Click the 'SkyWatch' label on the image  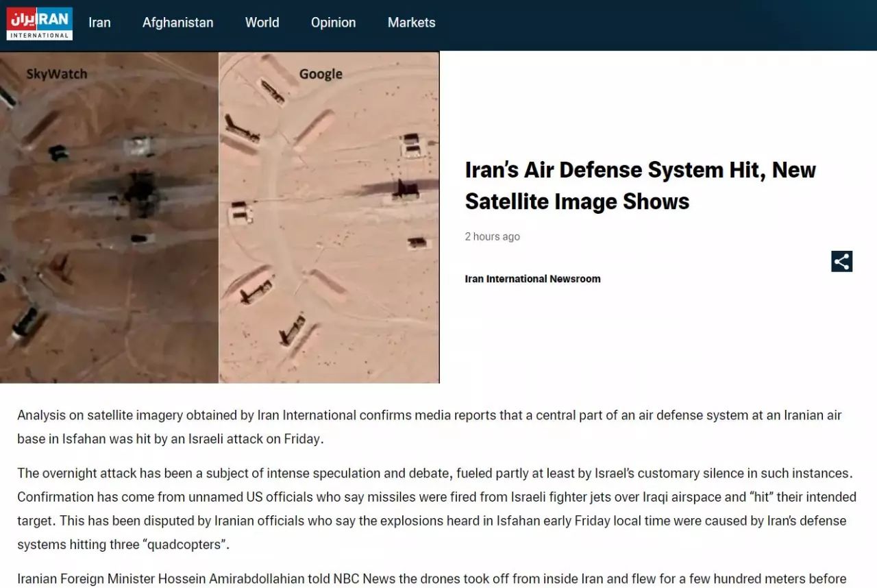[57, 73]
